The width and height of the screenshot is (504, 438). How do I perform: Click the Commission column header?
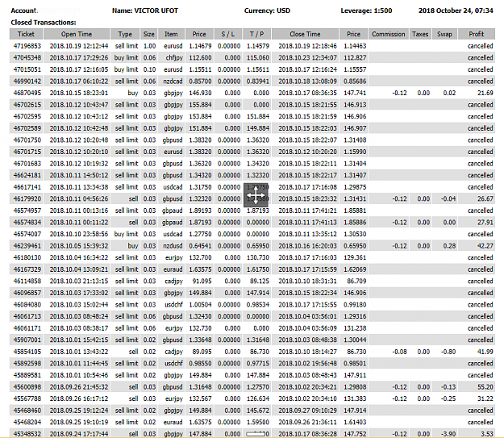(x=389, y=34)
